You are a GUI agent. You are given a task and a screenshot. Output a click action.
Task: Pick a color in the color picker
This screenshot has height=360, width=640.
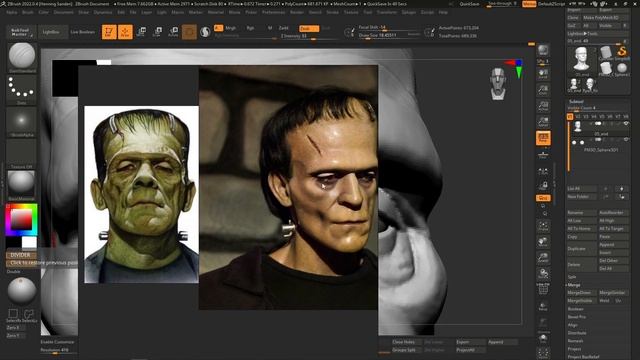tap(21, 220)
